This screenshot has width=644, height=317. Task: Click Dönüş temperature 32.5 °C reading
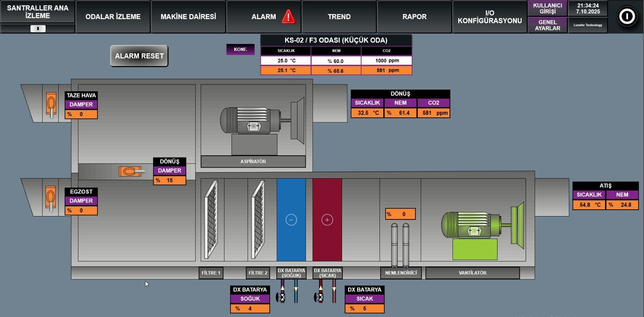(368, 113)
